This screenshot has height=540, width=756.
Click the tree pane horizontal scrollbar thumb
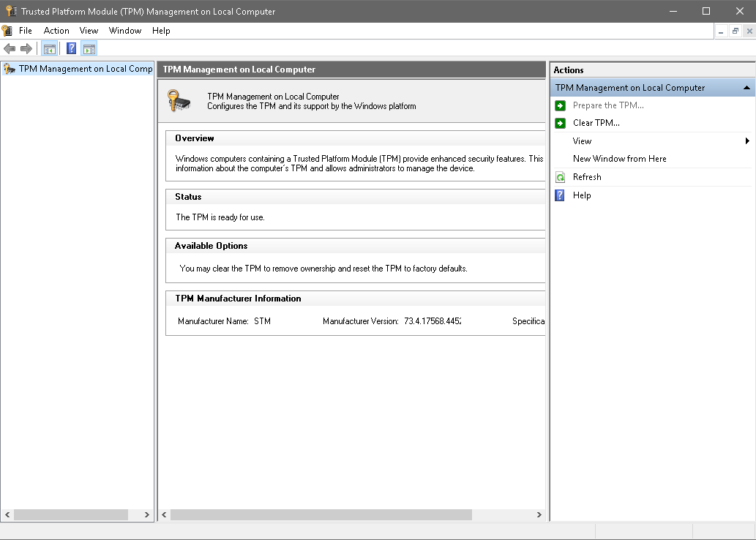pyautogui.click(x=71, y=515)
